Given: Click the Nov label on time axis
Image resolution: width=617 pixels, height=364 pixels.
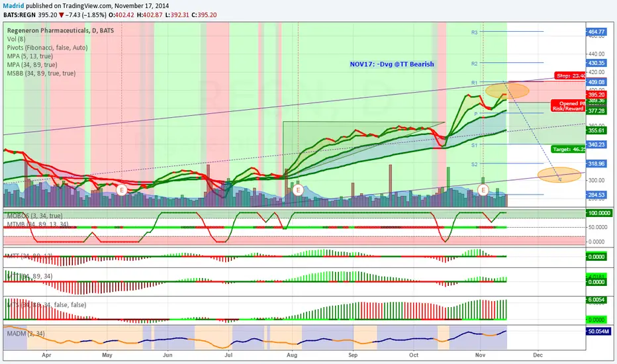Looking at the screenshot, I should [x=480, y=355].
